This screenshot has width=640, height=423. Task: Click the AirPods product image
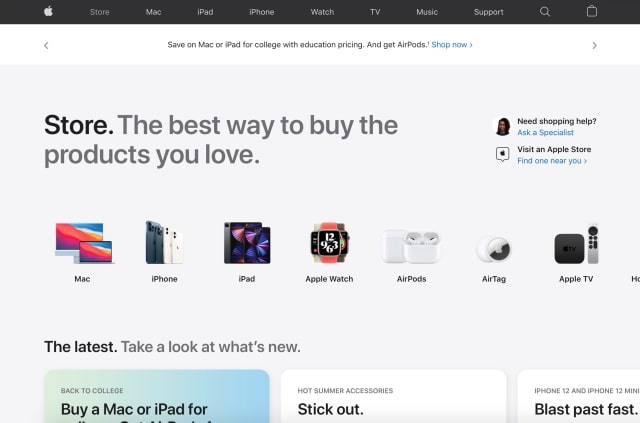pyautogui.click(x=411, y=246)
